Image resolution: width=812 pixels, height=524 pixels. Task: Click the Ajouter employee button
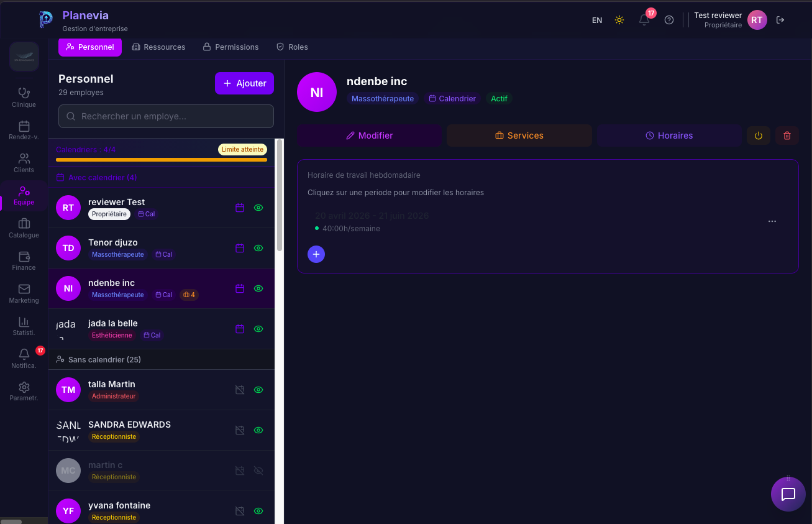point(244,83)
